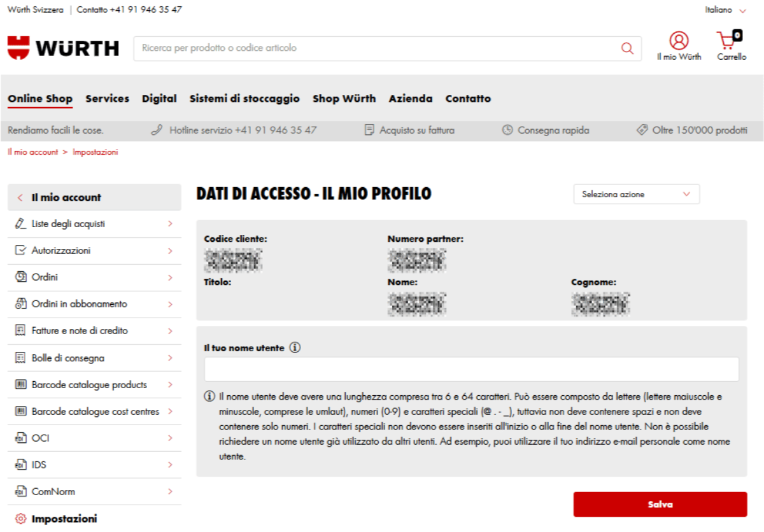
Task: Click the search magnifier icon
Action: (x=627, y=48)
